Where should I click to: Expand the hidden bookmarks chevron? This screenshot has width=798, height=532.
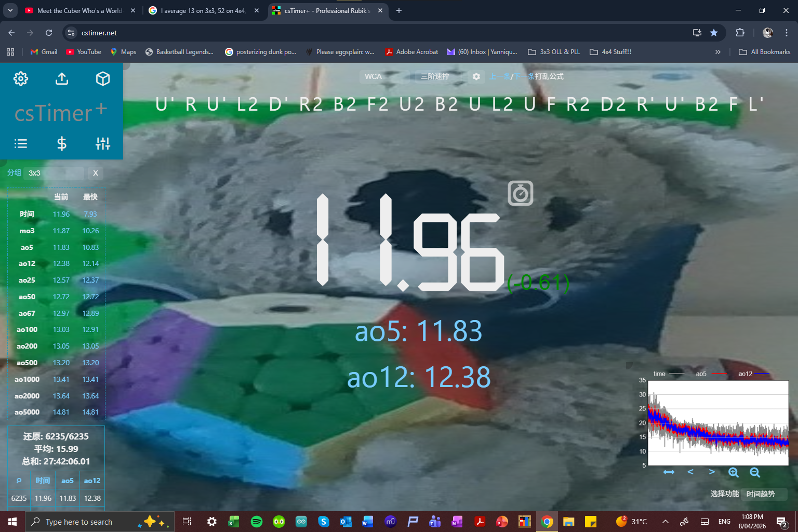tap(717, 52)
